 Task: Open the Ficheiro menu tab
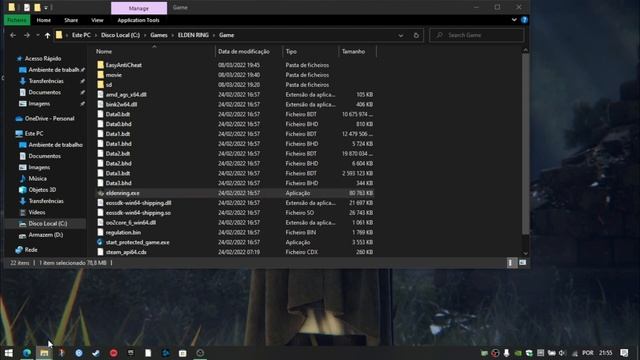pyautogui.click(x=17, y=20)
